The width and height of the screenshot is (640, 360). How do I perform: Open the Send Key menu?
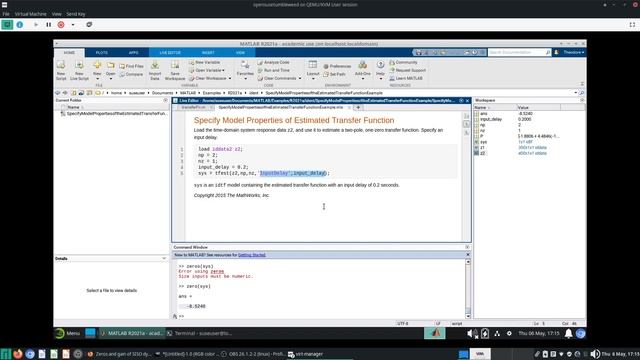tap(76, 14)
